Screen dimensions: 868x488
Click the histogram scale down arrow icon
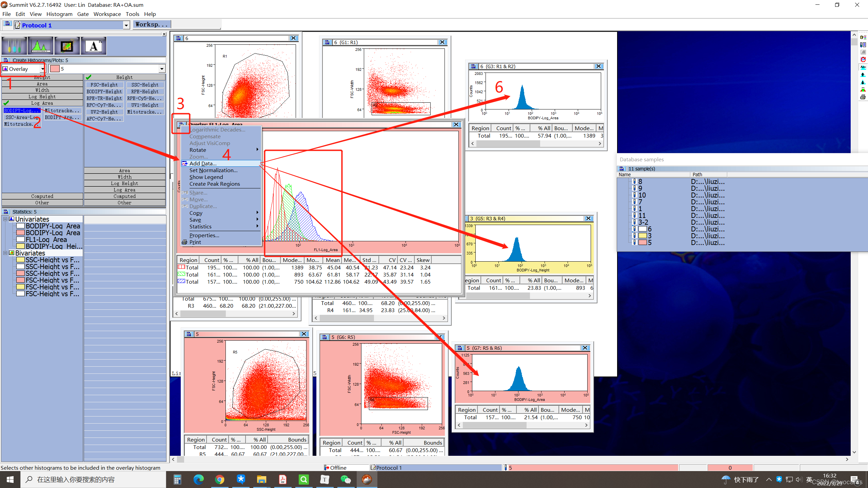click(863, 82)
